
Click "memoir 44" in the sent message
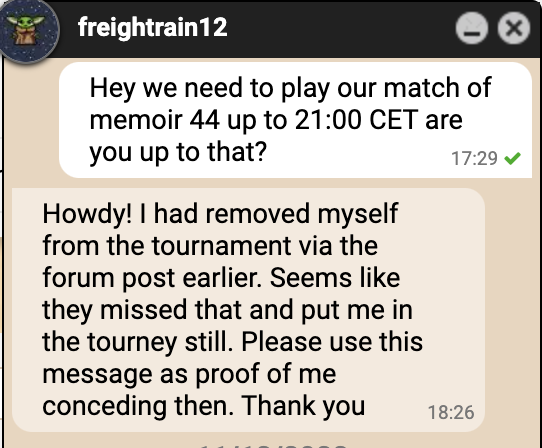155,120
